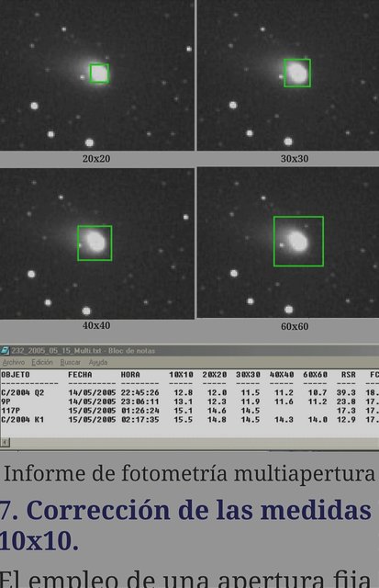
Task: Click the object name '117P'
Action: 10,411
